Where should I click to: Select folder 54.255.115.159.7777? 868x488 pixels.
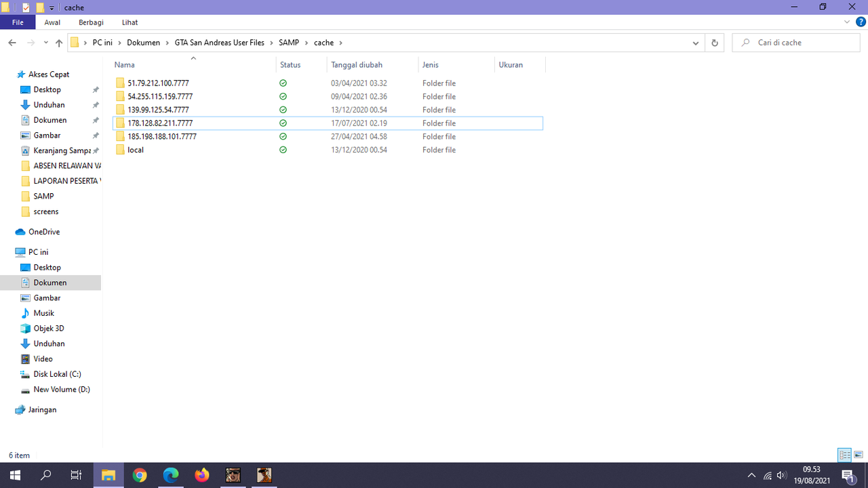(160, 96)
